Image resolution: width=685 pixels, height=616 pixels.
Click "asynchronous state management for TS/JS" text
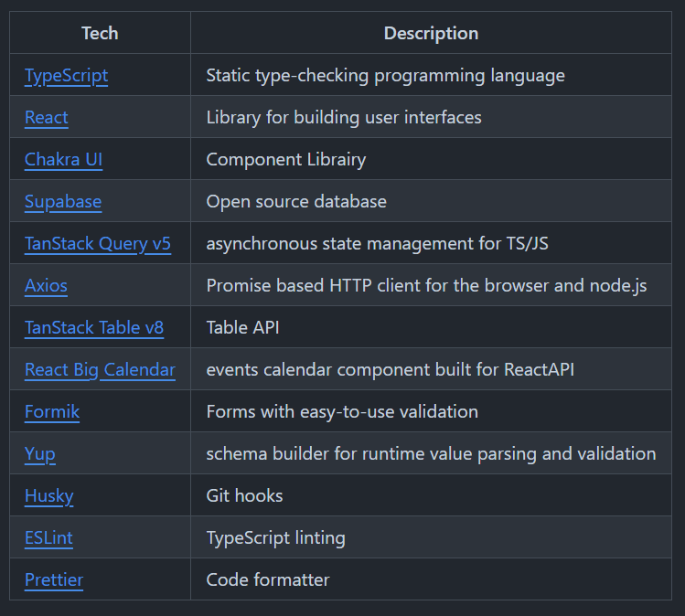tap(377, 244)
